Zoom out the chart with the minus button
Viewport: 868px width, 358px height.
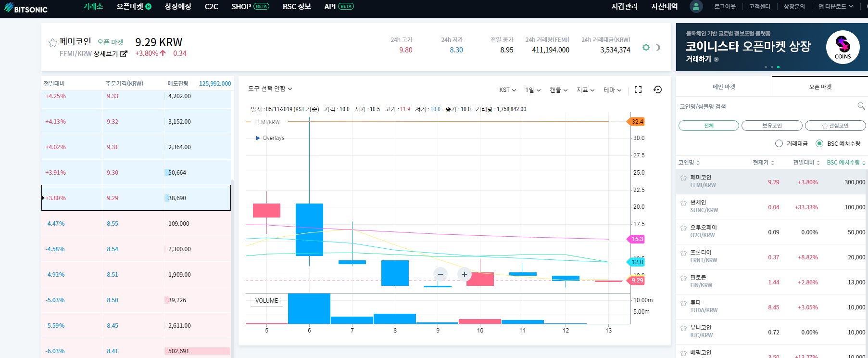tap(440, 274)
